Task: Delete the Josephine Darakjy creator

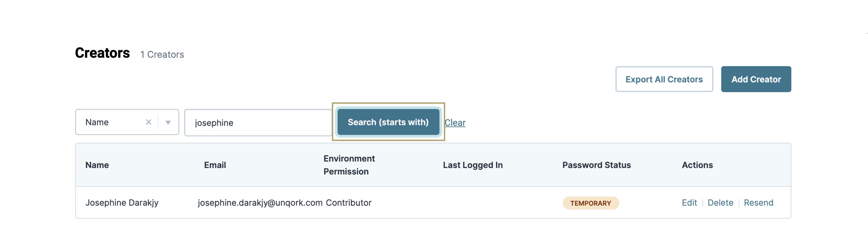Action: [x=720, y=203]
